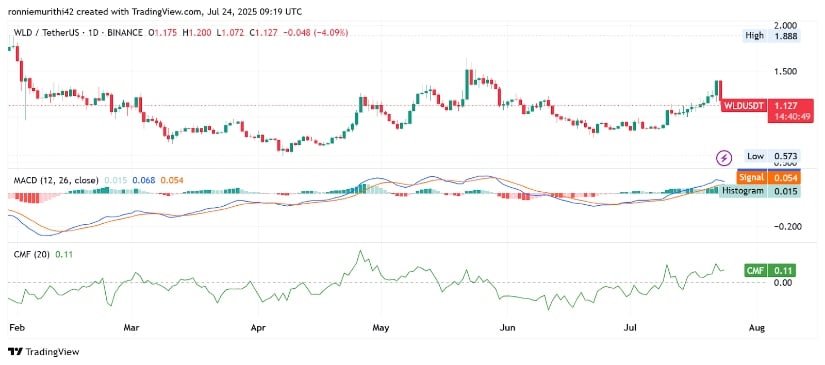Click the green CMF 0.11 label
This screenshot has height=365, width=825.
(770, 270)
